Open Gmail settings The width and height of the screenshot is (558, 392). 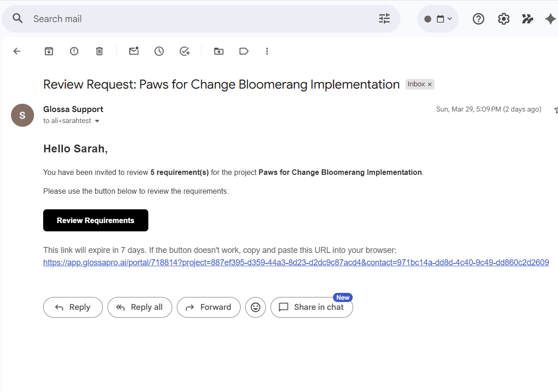point(503,19)
